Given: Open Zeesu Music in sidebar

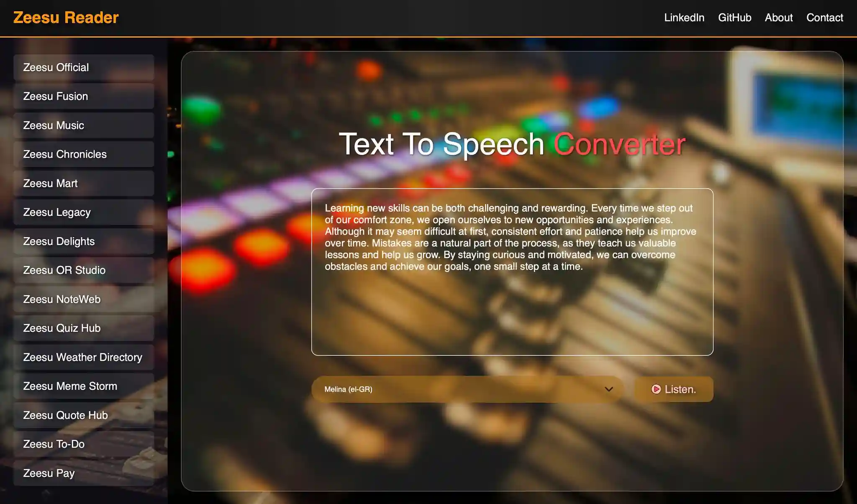Looking at the screenshot, I should [84, 125].
